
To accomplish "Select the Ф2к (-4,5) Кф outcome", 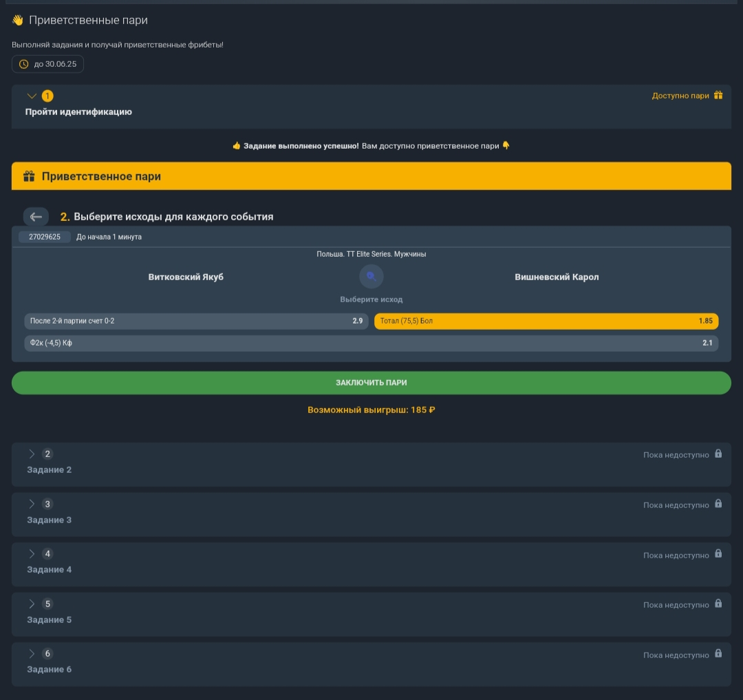I will (371, 343).
